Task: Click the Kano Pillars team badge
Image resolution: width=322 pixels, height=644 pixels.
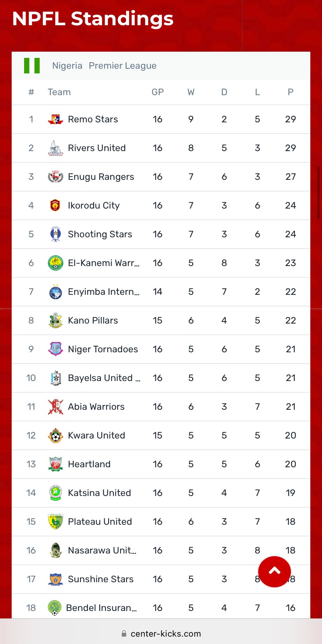Action: (56, 320)
